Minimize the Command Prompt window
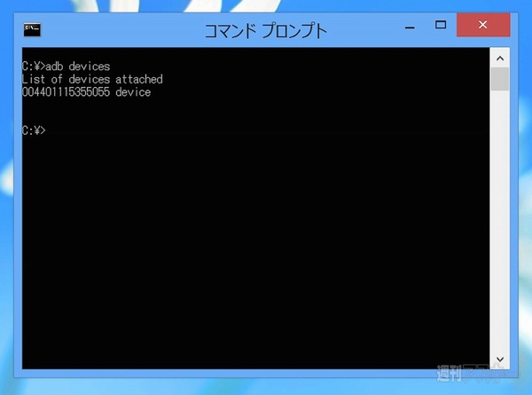The image size is (532, 395). click(410, 28)
